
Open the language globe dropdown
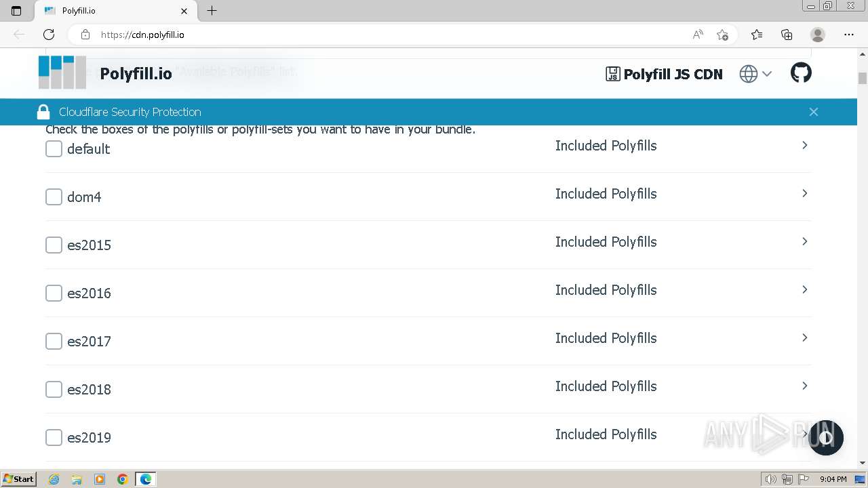(755, 74)
